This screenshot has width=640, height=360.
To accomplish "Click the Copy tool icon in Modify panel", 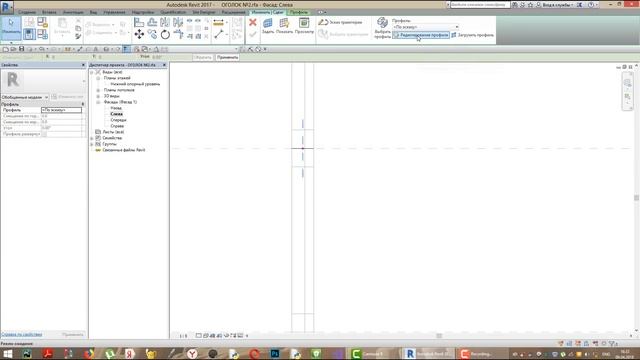I will pyautogui.click(x=152, y=35).
